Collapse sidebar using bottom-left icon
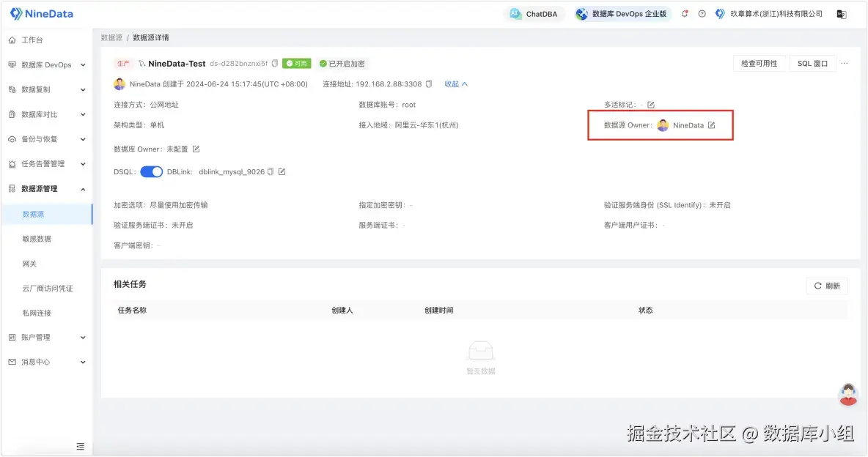 [x=81, y=446]
